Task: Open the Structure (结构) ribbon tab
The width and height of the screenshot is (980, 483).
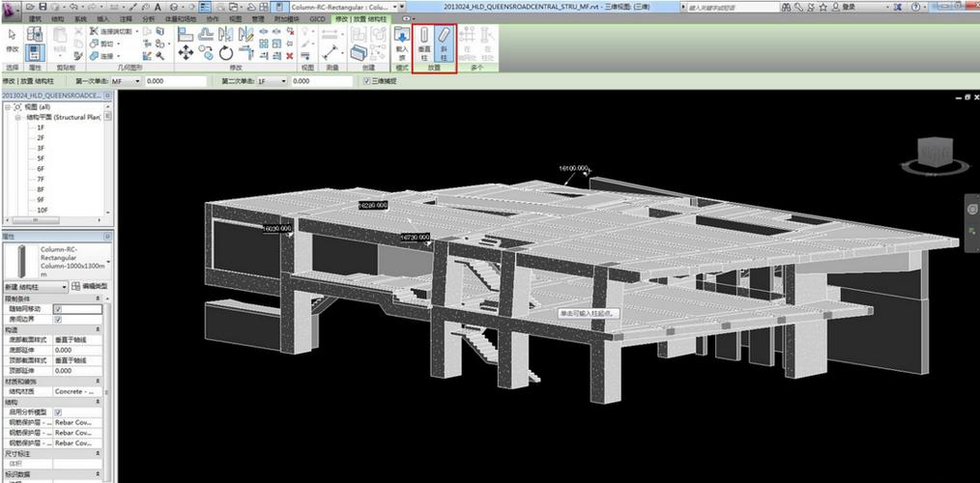Action: [x=58, y=18]
